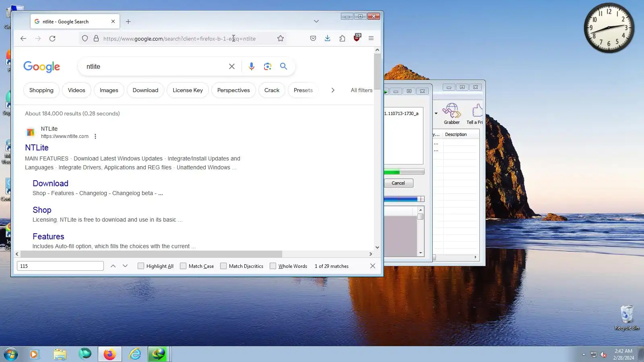
Task: Open the Firefox hamburger application menu
Action: click(x=371, y=39)
